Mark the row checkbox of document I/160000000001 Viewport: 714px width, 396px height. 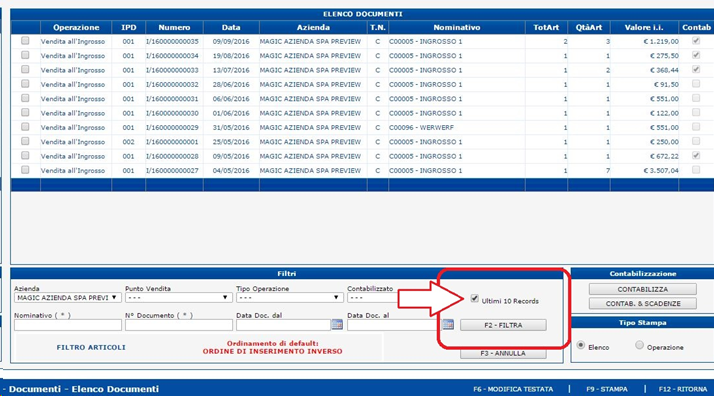[x=25, y=141]
